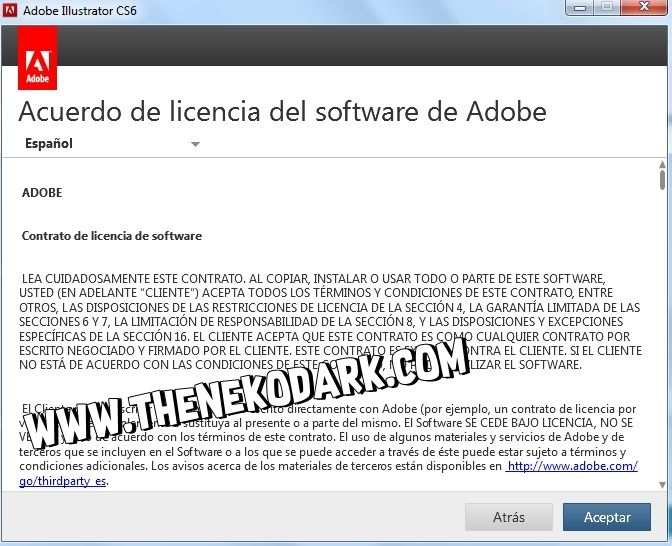Click the 'Acuerdo de licencia del software' title
Screen dimensions: 672x546
282,111
